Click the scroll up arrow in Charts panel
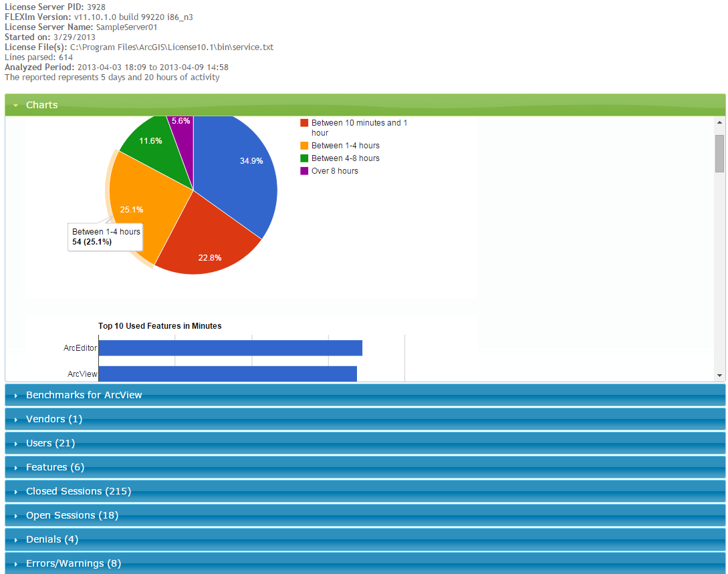 point(719,123)
